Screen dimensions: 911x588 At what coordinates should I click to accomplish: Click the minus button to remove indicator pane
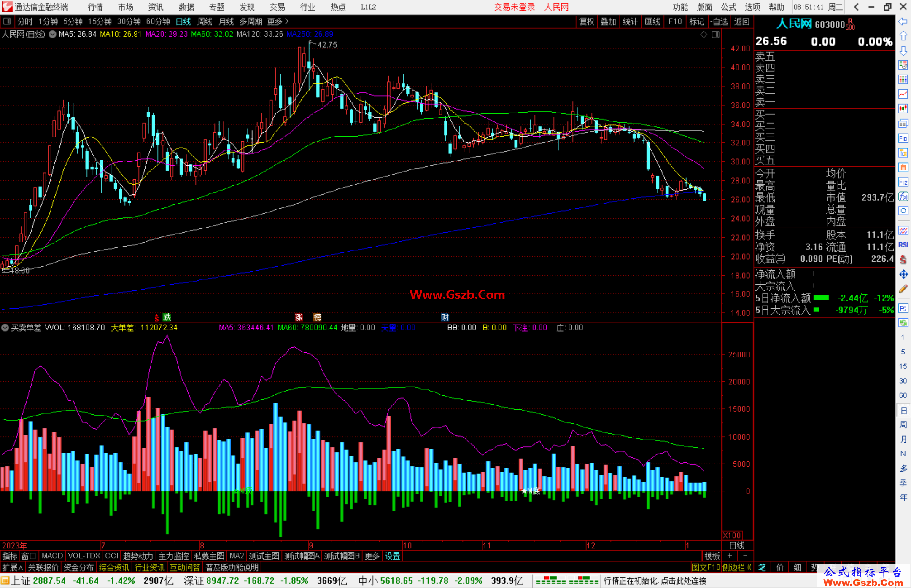coord(745,556)
